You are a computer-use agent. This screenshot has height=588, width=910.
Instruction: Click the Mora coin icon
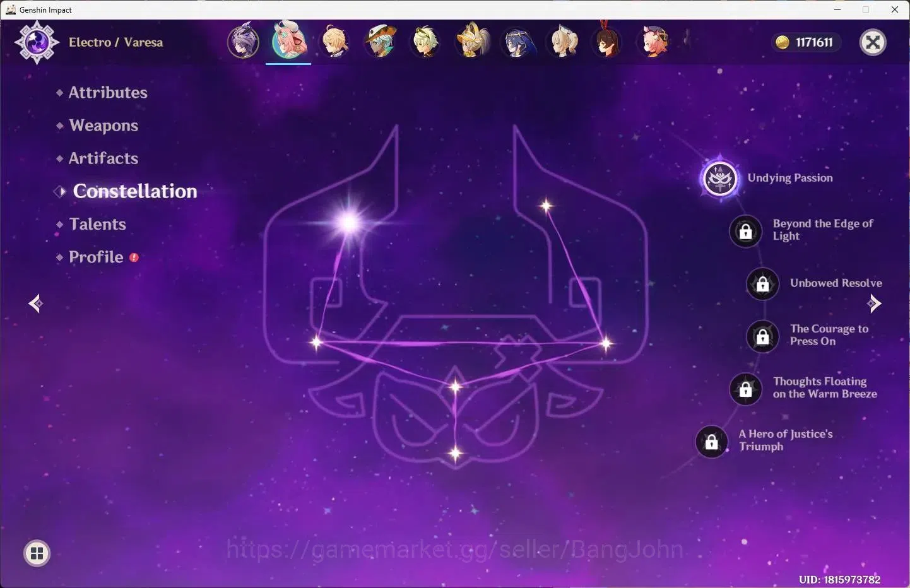(x=783, y=42)
